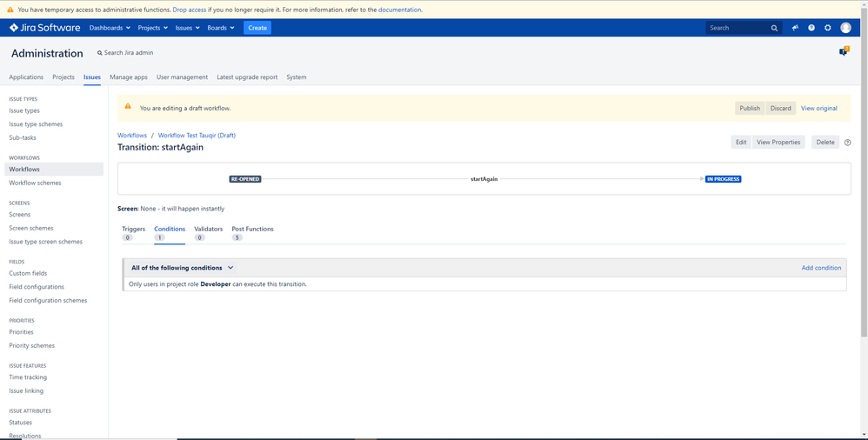Open Priorities in sidebar
This screenshot has height=440, width=868.
[x=21, y=332]
